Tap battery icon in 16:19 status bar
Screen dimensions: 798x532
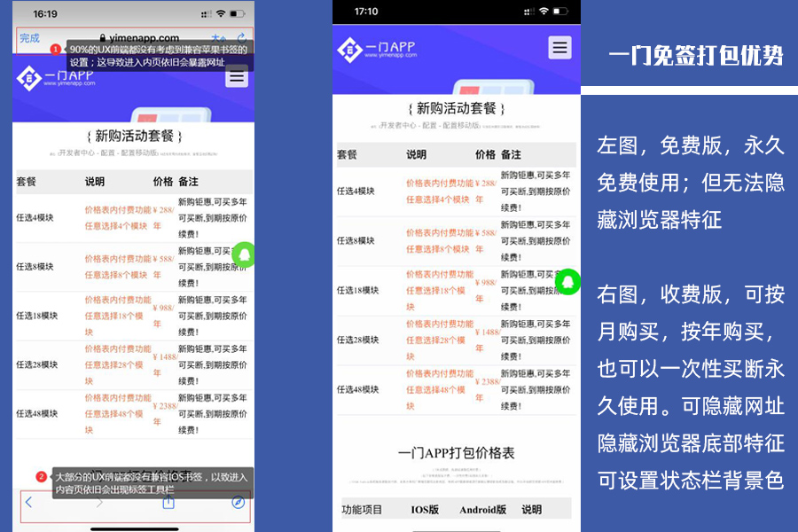(238, 14)
